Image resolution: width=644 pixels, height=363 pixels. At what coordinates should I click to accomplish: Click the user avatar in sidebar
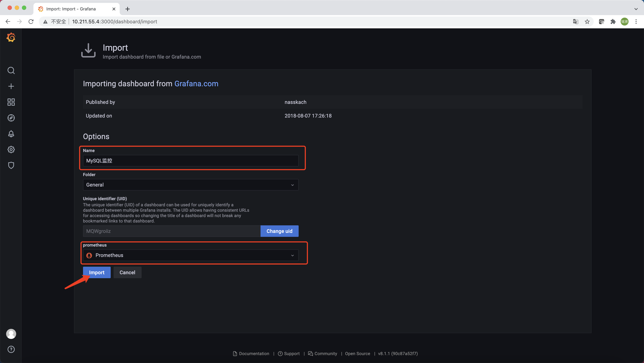11,334
